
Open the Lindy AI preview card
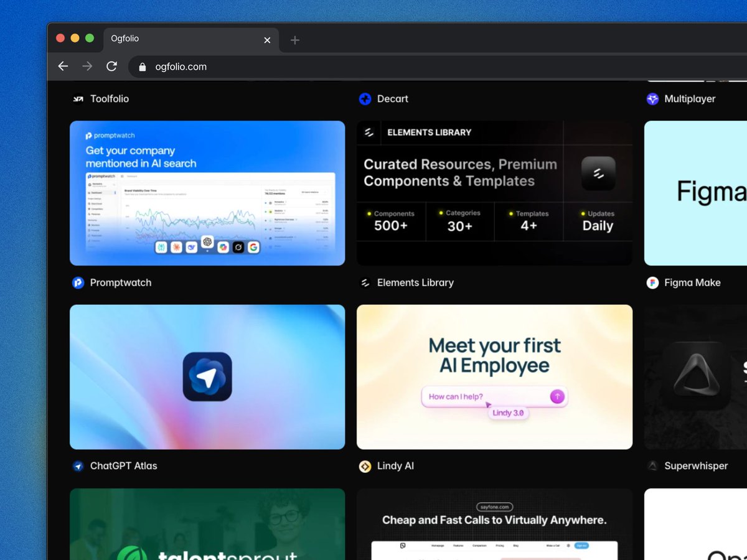tap(494, 376)
